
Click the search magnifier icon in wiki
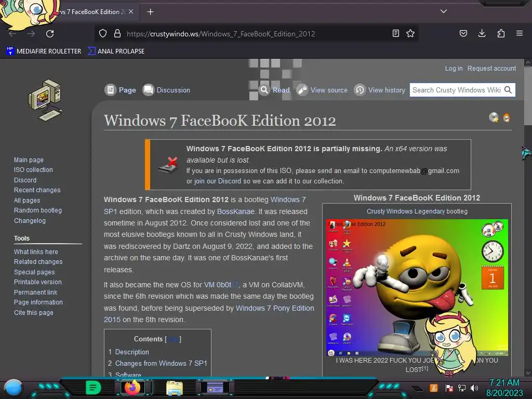point(508,90)
